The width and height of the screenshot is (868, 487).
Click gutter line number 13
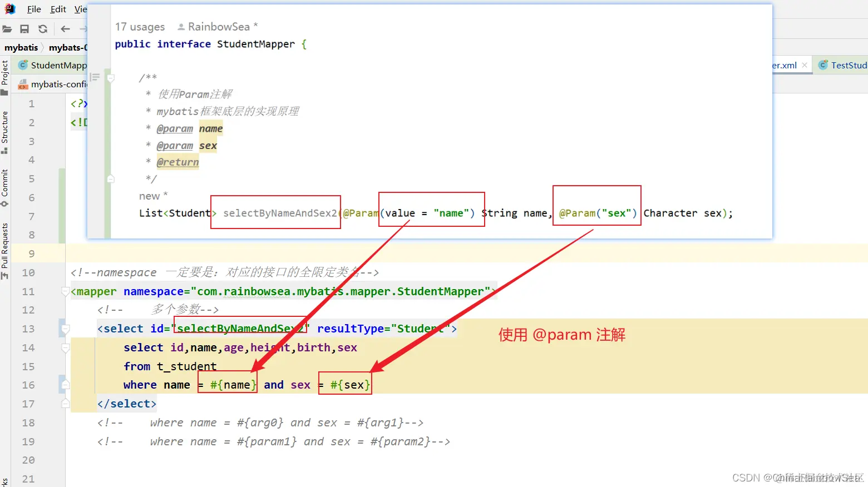(28, 329)
